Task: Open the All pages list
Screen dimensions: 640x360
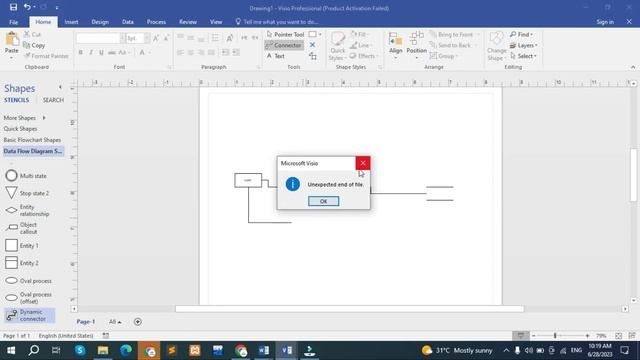Action: point(115,322)
